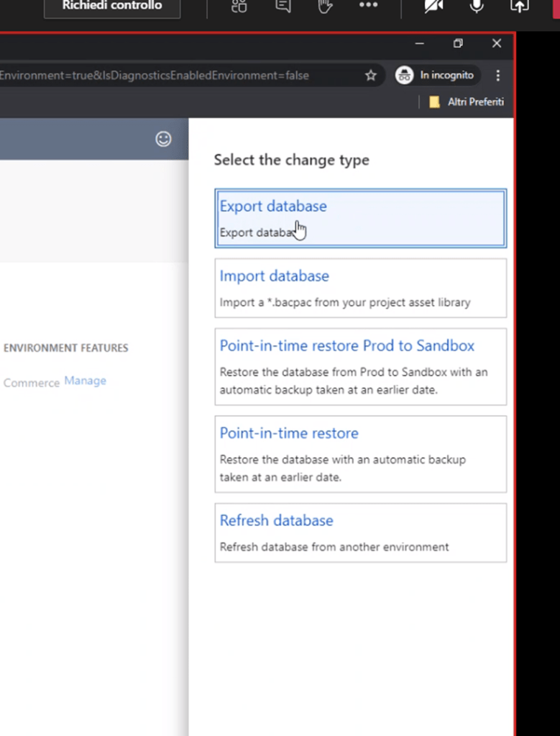Click the smiley feedback icon
Image resolution: width=560 pixels, height=736 pixels.
click(164, 139)
